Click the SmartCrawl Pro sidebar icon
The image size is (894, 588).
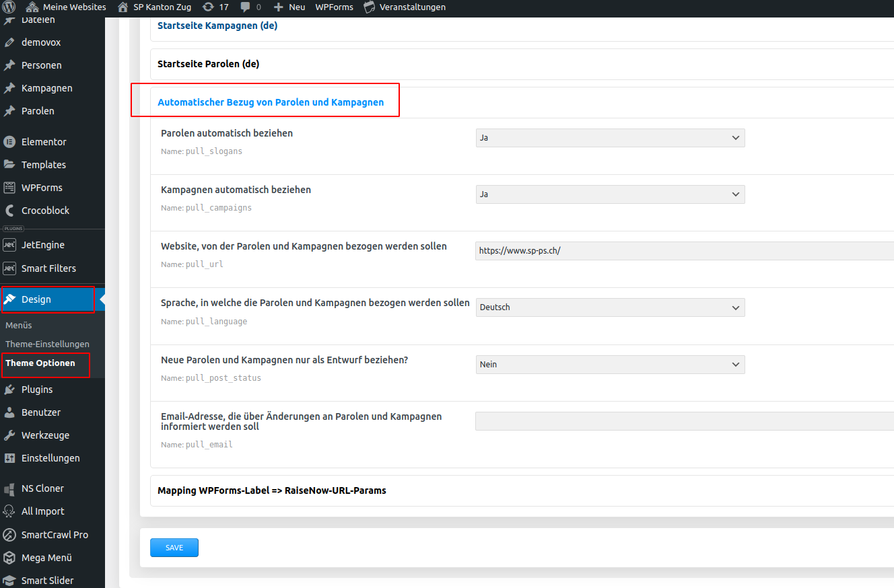pos(9,535)
